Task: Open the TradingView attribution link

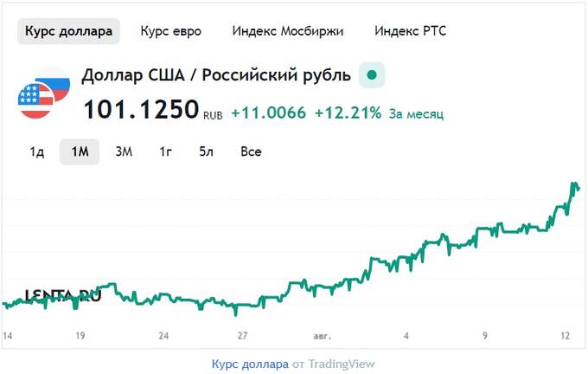Action: pyautogui.click(x=342, y=364)
